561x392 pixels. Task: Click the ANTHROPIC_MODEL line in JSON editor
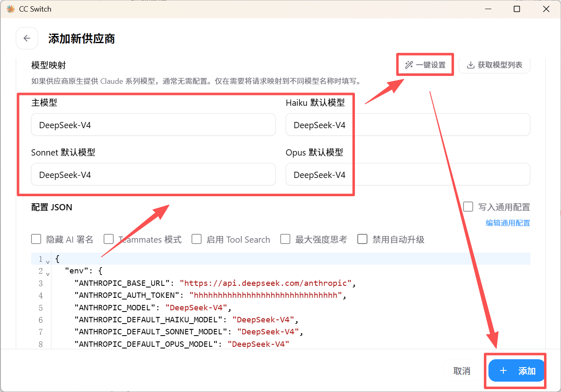pyautogui.click(x=153, y=308)
